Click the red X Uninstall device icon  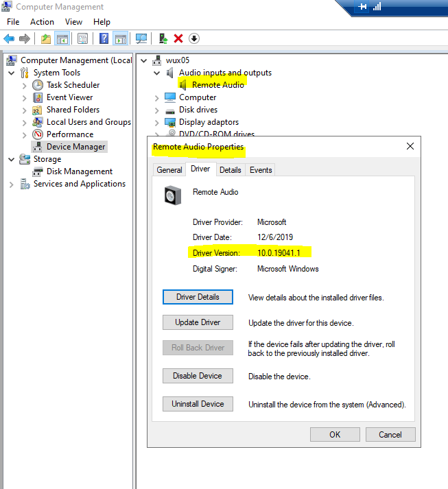tap(178, 38)
